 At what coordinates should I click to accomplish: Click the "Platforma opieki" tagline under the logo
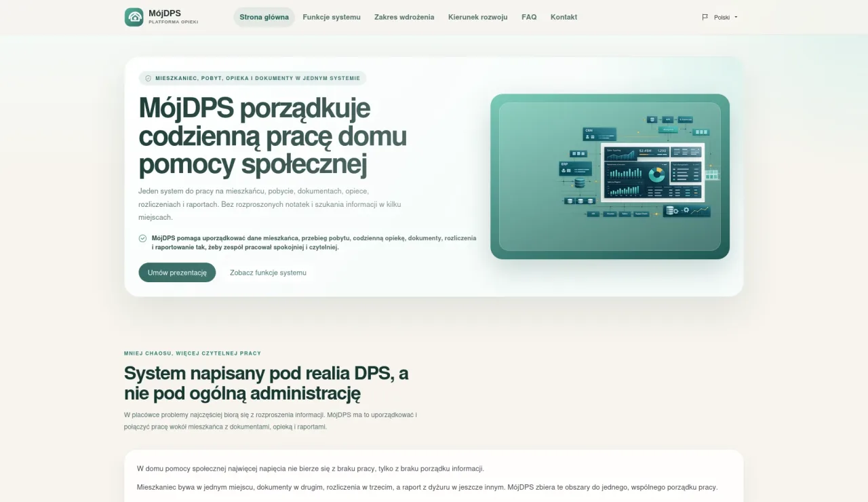[x=174, y=22]
